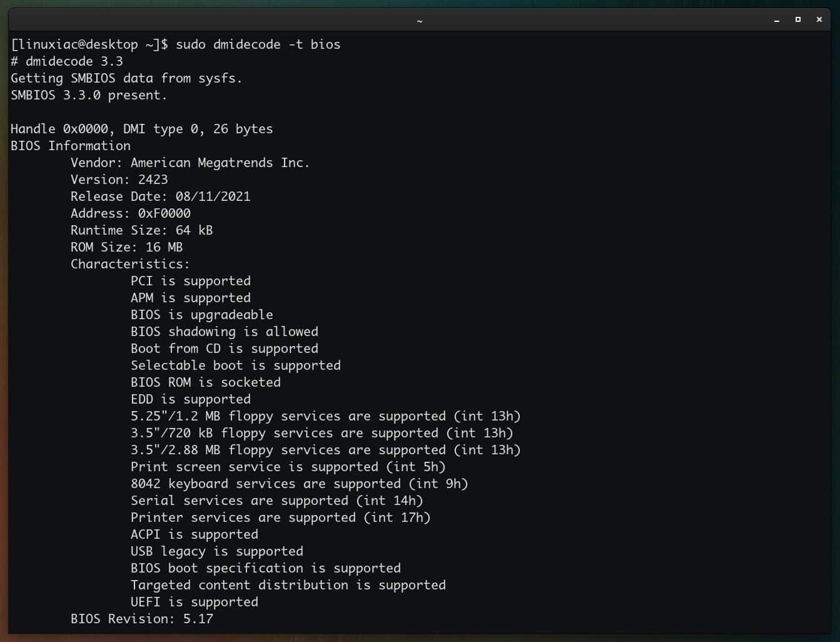Close the terminal window
Viewport: 840px width, 642px height.
coord(819,19)
